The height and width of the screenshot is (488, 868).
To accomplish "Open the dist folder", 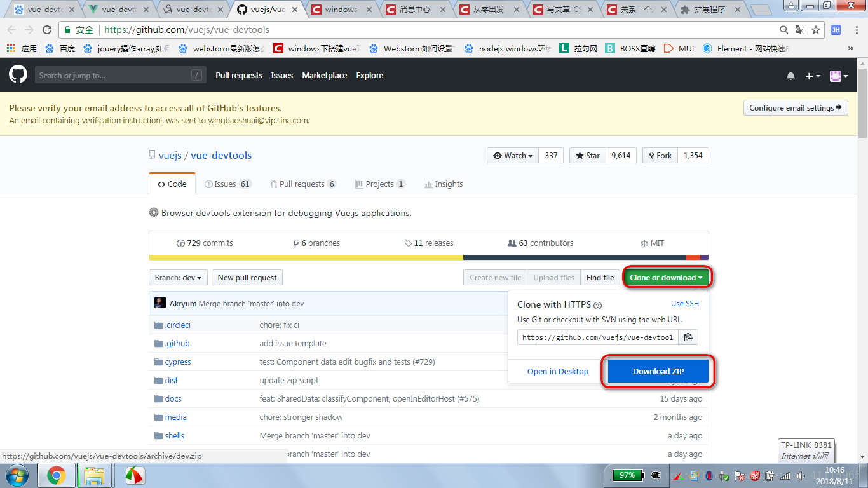I will [172, 380].
